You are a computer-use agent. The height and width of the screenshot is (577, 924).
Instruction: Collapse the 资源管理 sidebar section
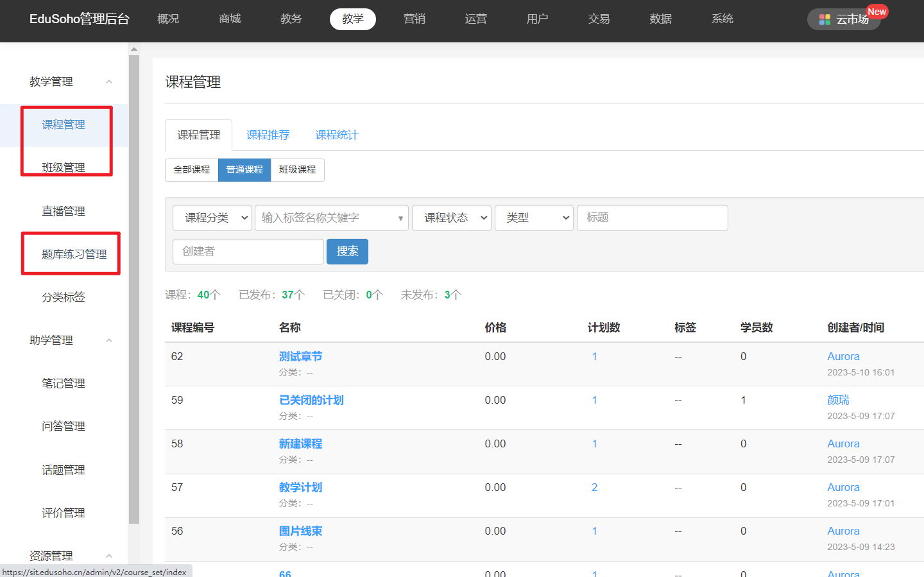click(109, 556)
